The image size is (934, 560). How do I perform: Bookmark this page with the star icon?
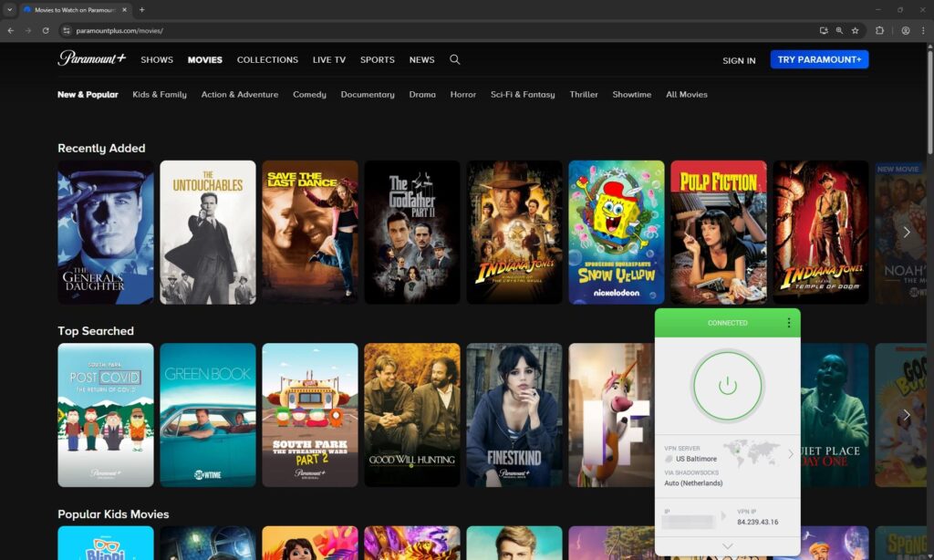855,30
